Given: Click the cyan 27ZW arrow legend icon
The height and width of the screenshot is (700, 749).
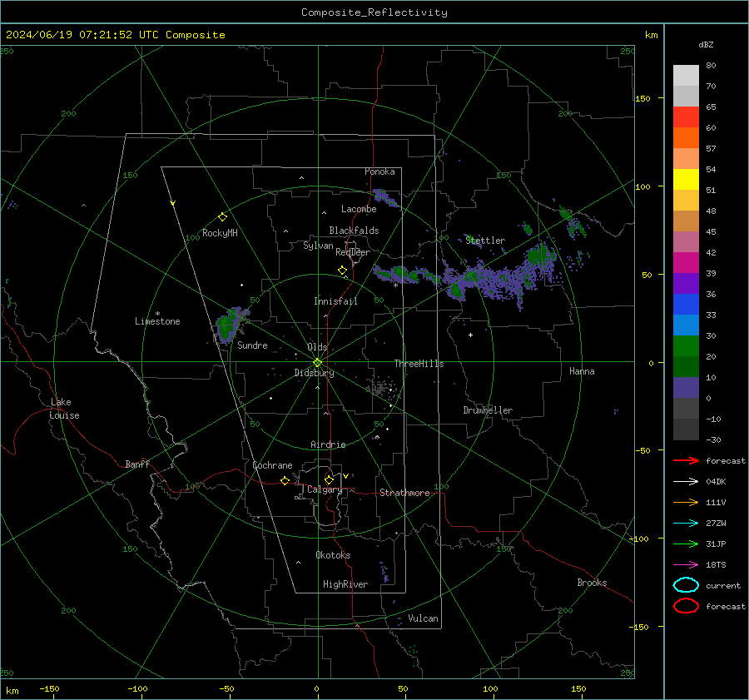Looking at the screenshot, I should coord(686,524).
